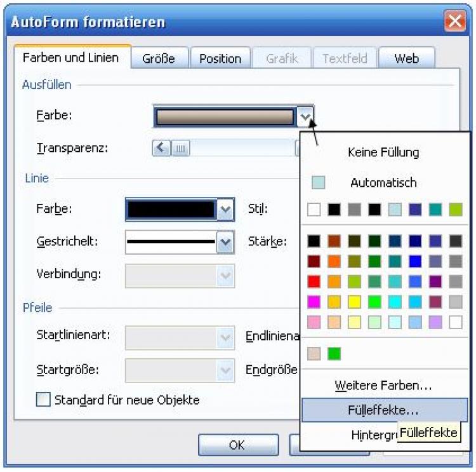Expand the Gestrichelt line style dropdown
Image resolution: width=476 pixels, height=472 pixels.
(x=225, y=241)
